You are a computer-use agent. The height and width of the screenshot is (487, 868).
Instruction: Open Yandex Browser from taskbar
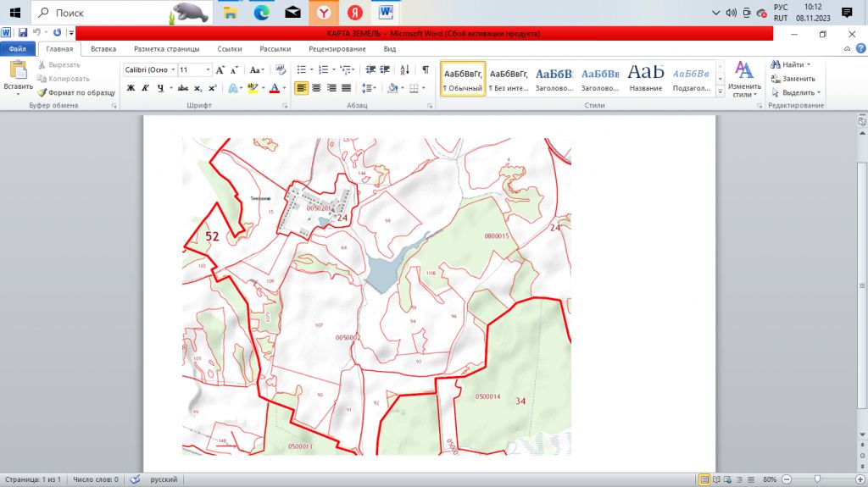click(x=324, y=12)
